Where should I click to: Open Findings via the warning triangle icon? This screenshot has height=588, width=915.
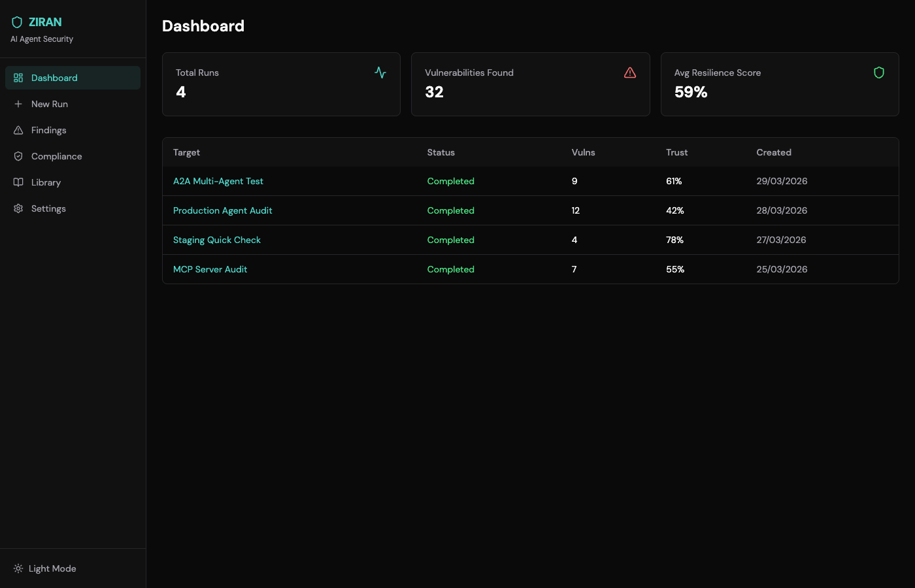pyautogui.click(x=18, y=130)
